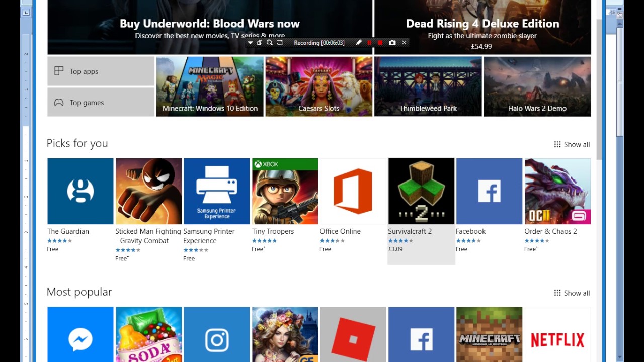This screenshot has width=644, height=362.
Task: Open Halo Wars 2 Demo tile
Action: [537, 86]
